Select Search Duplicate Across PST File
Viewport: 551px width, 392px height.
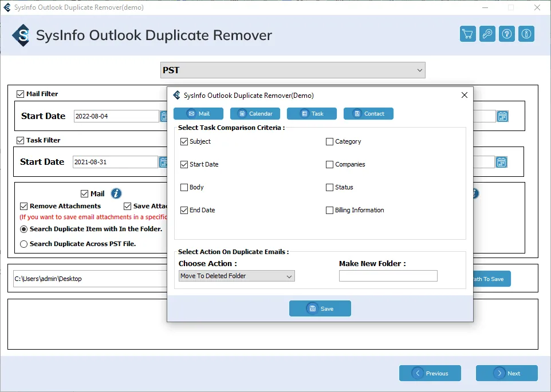[23, 244]
